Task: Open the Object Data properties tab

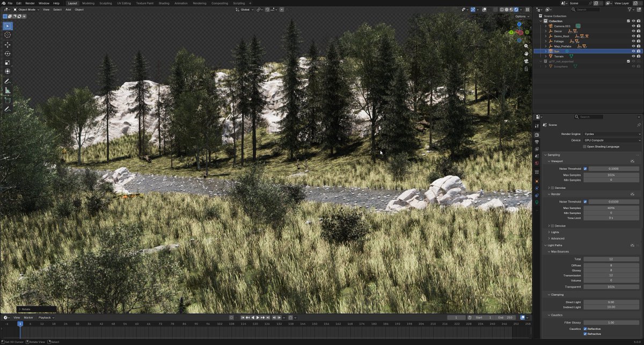Action: 537,203
